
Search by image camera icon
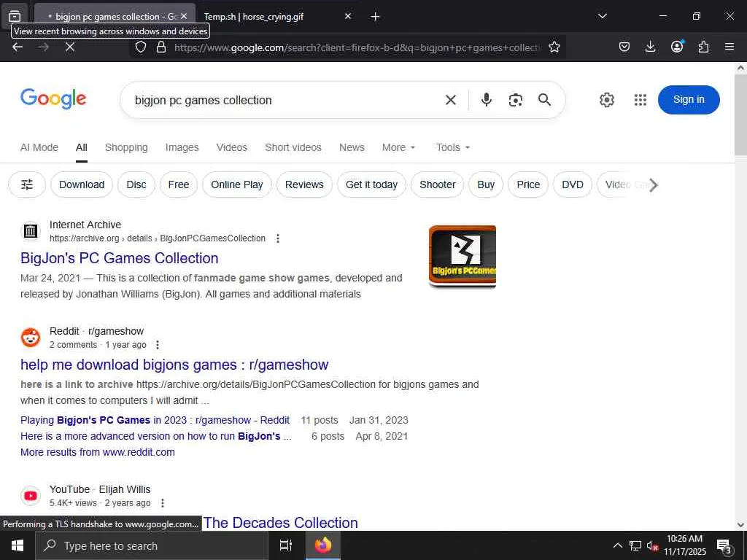pos(516,100)
